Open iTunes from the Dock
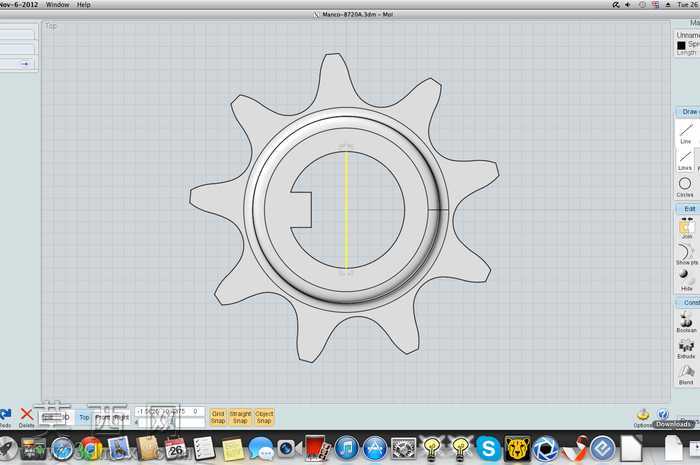 click(346, 448)
